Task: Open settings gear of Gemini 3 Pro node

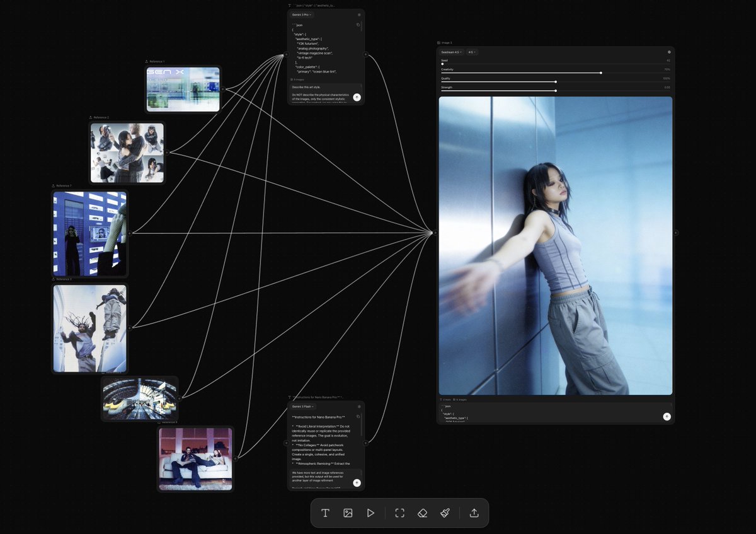Action: point(359,15)
